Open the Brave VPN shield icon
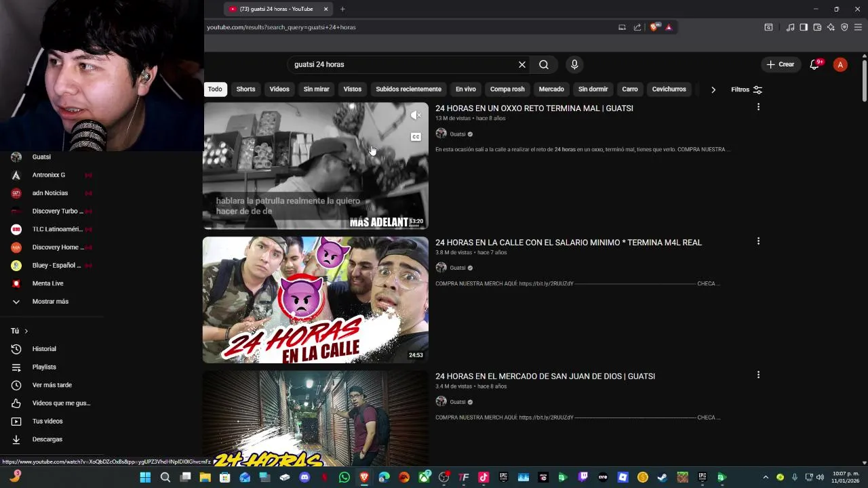Image resolution: width=868 pixels, height=488 pixels. tap(844, 27)
